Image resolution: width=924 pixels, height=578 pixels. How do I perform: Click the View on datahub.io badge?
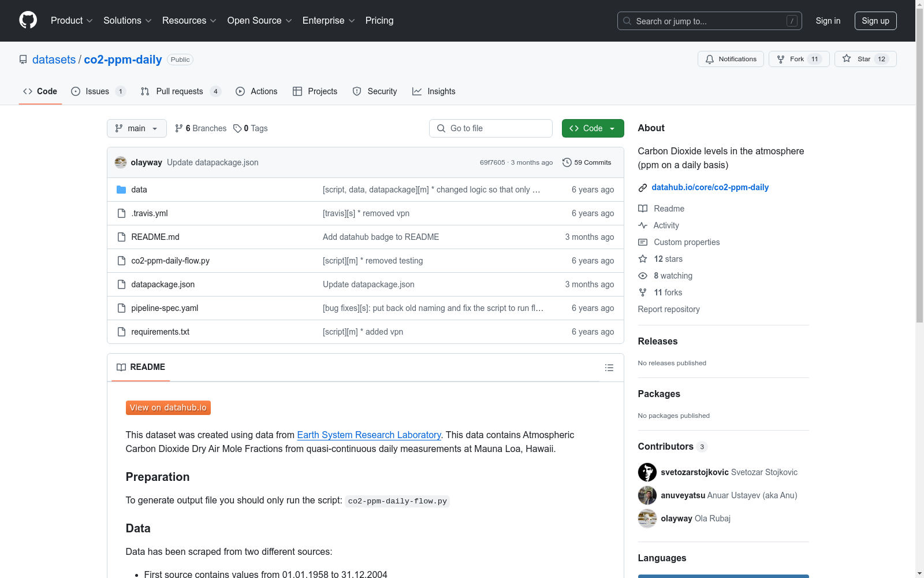tap(168, 407)
